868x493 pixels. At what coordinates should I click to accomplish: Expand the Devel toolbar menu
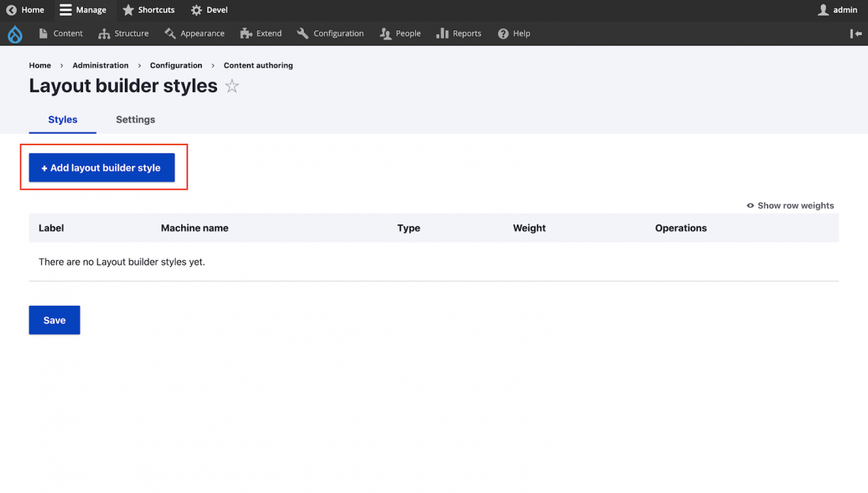[x=209, y=10]
